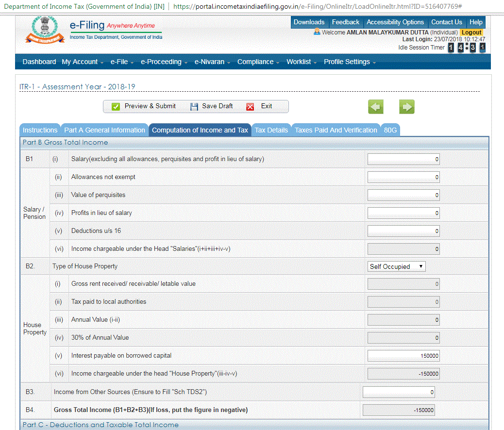Click the ITR-1 Assessment Year 2018-19 heading

coord(77,87)
